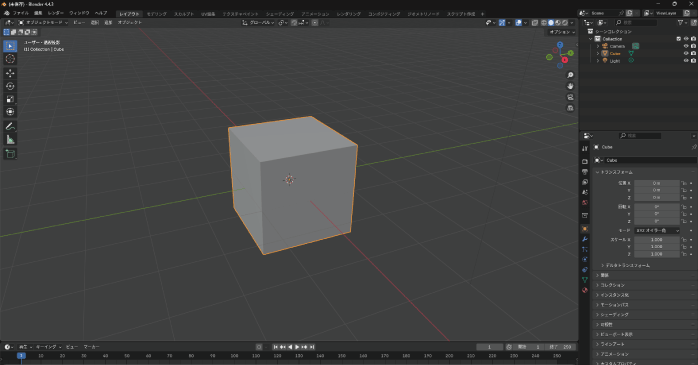
Task: Open the Scene properties tab
Action: pyautogui.click(x=585, y=192)
